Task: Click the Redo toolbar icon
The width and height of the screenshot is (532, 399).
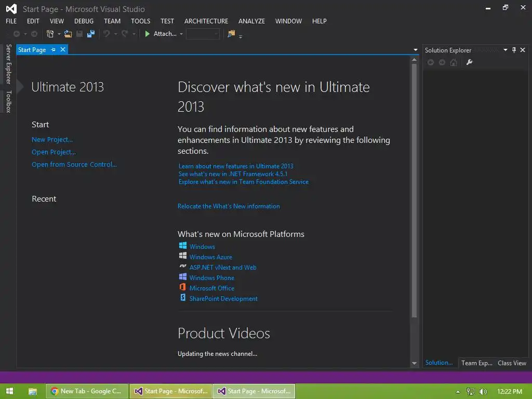Action: [x=125, y=34]
